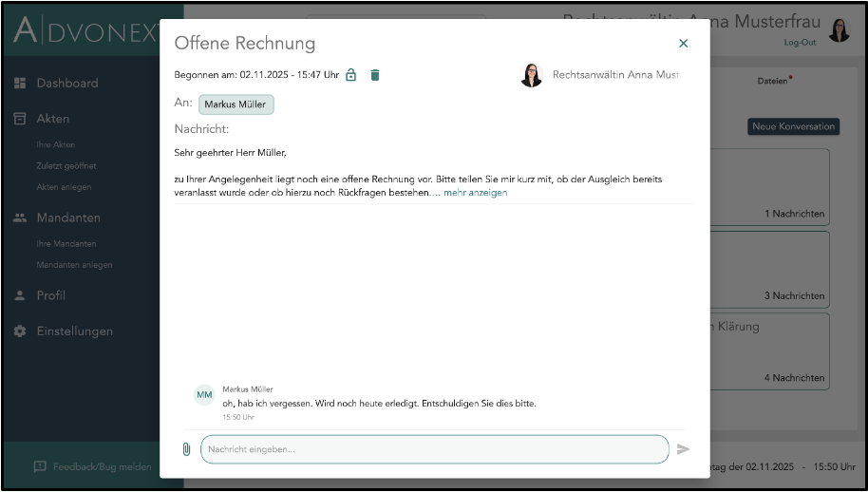Click the Log-Out link
Screen dimensions: 868x492
[x=799, y=43]
